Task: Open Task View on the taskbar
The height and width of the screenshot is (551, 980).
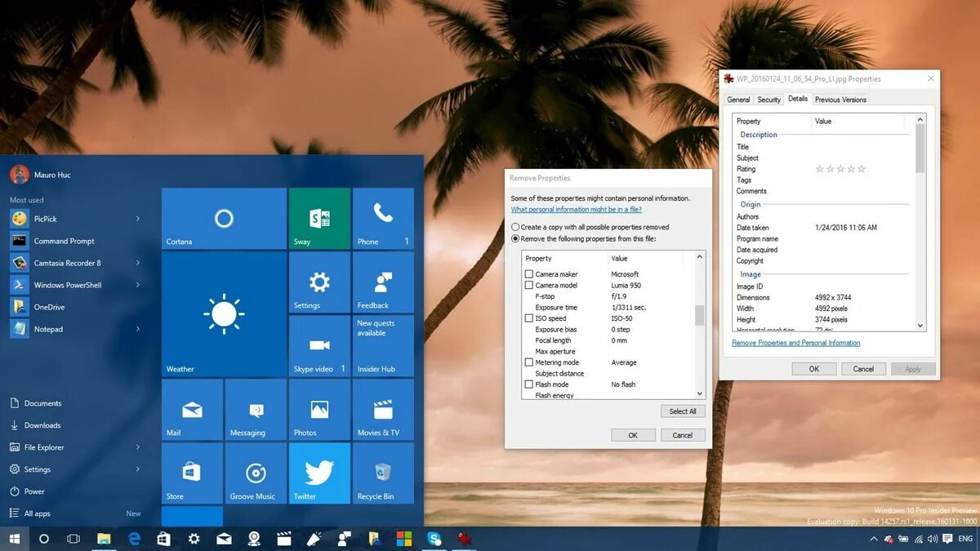Action: pos(73,539)
